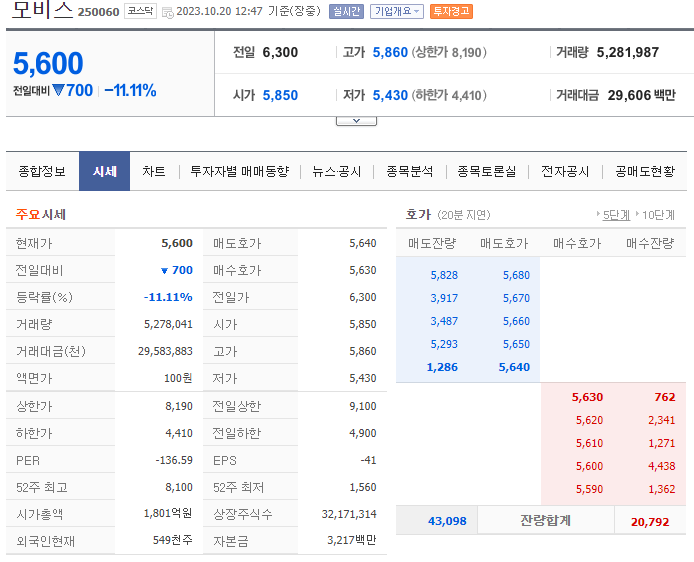The height and width of the screenshot is (562, 694).
Task: Click the 외국인현재 value 549천주
Action: 173,540
